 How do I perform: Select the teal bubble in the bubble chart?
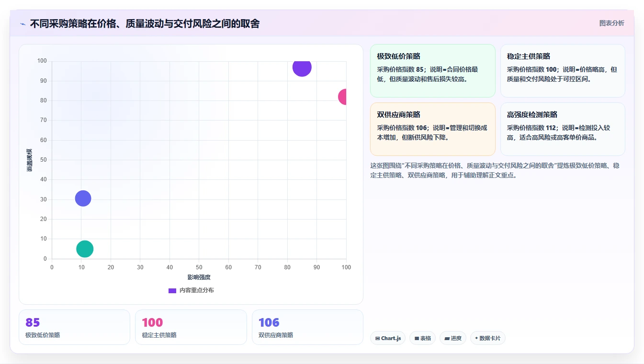click(85, 249)
